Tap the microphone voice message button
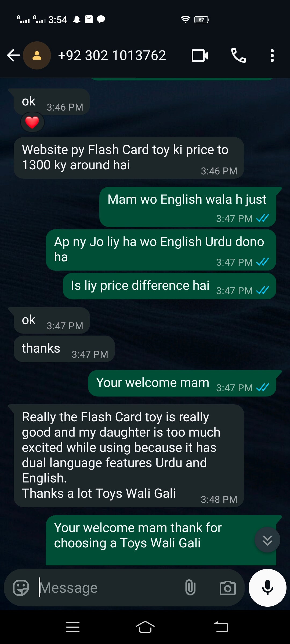This screenshot has width=290, height=644. (x=267, y=588)
